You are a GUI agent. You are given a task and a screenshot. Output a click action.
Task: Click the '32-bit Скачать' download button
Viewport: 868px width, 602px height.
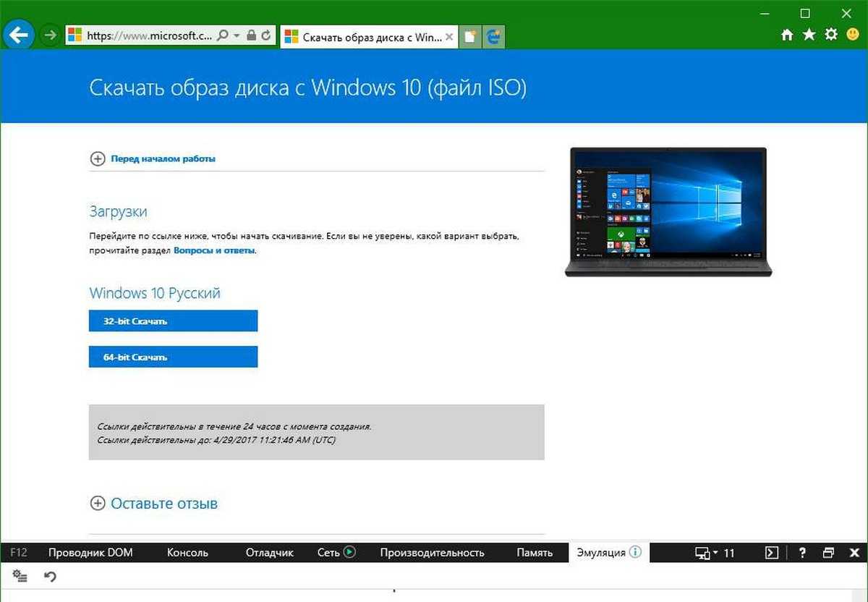(x=173, y=321)
